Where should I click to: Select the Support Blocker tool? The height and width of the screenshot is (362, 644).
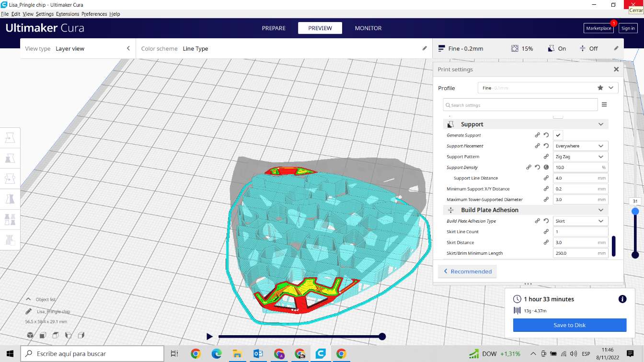pos(10,239)
